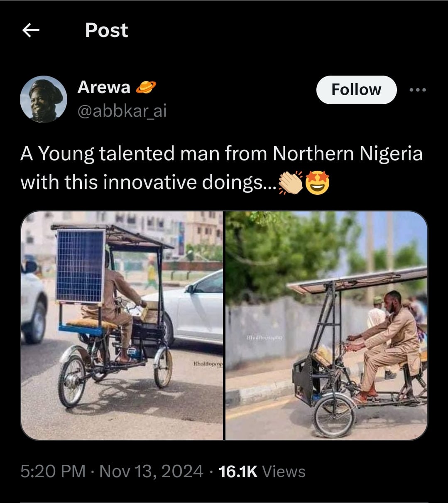Click the Nov 13, 2024 date
The width and height of the screenshot is (448, 503).
[151, 471]
